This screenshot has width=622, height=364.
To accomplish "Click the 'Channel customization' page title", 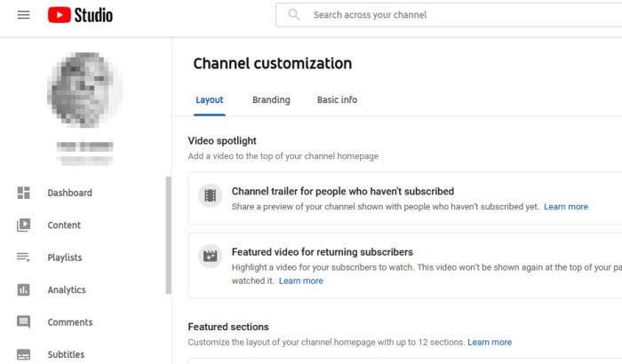I will (273, 63).
